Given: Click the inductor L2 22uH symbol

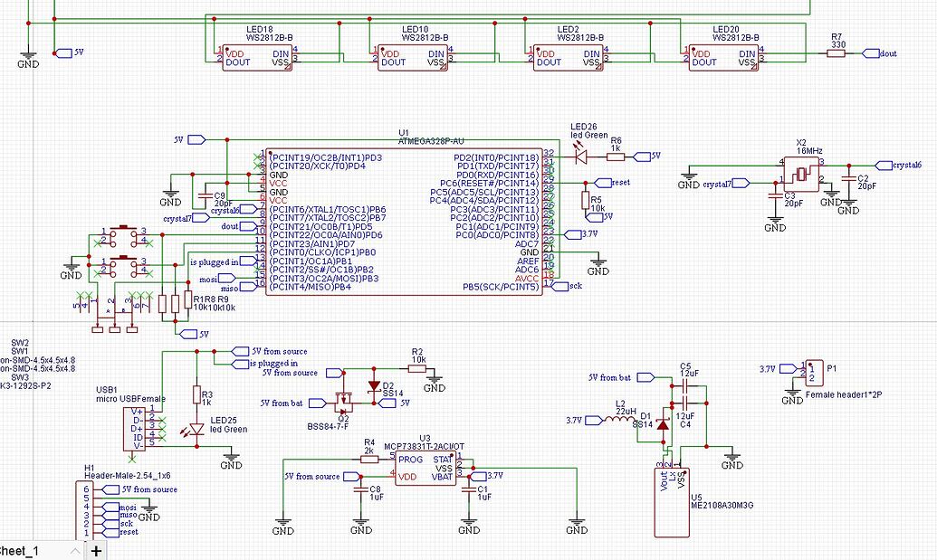Looking at the screenshot, I should tap(620, 421).
